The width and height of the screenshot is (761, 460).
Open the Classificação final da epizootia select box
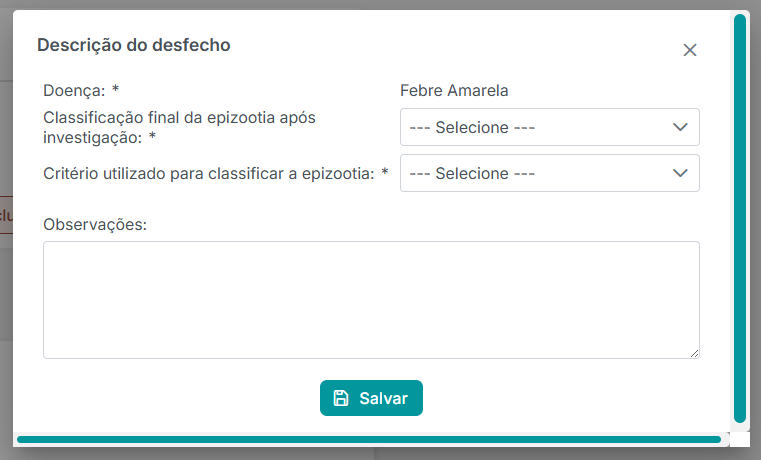point(549,127)
